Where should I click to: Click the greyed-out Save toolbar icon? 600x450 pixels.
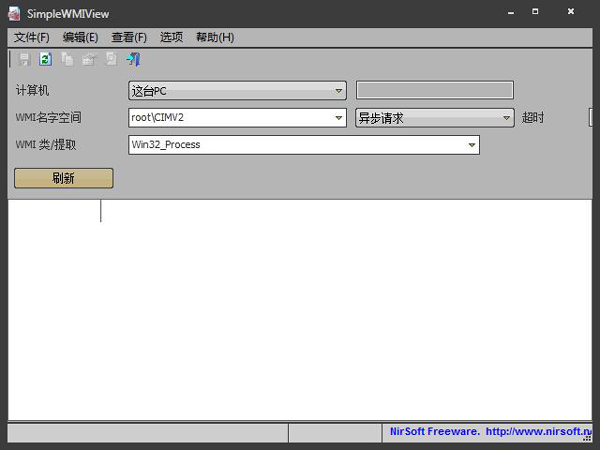click(x=24, y=59)
